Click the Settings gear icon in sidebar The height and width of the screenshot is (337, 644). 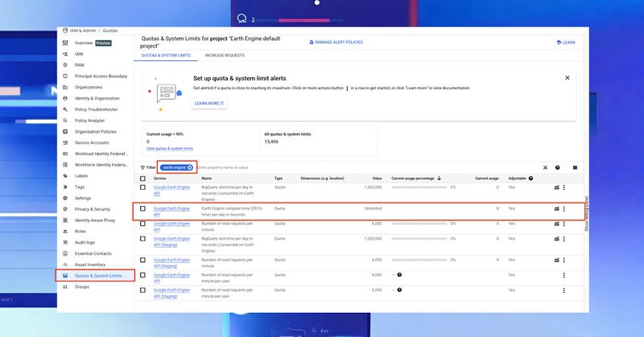pos(65,198)
